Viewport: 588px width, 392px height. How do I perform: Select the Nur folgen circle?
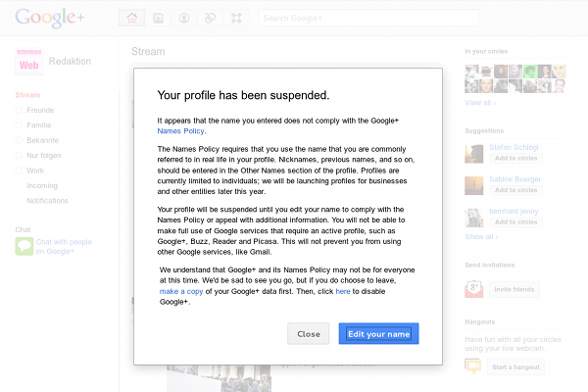click(44, 155)
